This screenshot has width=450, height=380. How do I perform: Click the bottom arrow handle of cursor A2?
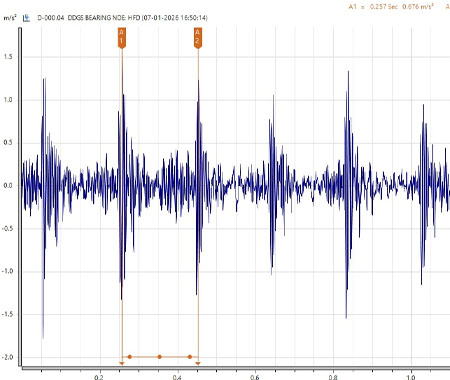click(198, 363)
